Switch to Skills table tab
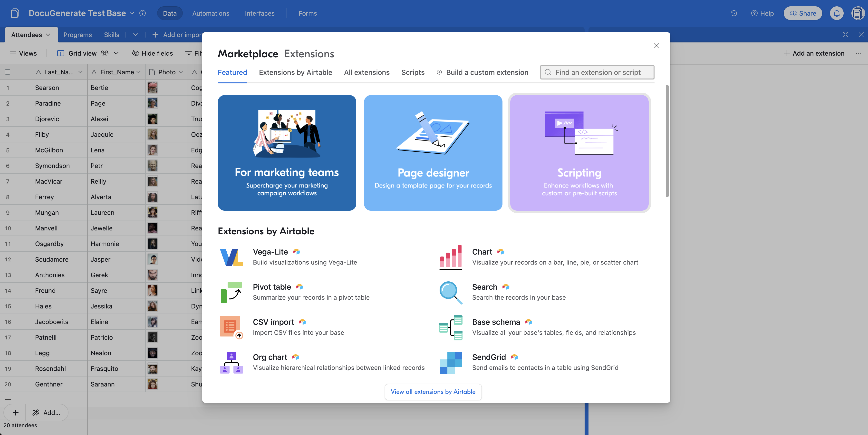The height and width of the screenshot is (435, 868). pos(112,34)
